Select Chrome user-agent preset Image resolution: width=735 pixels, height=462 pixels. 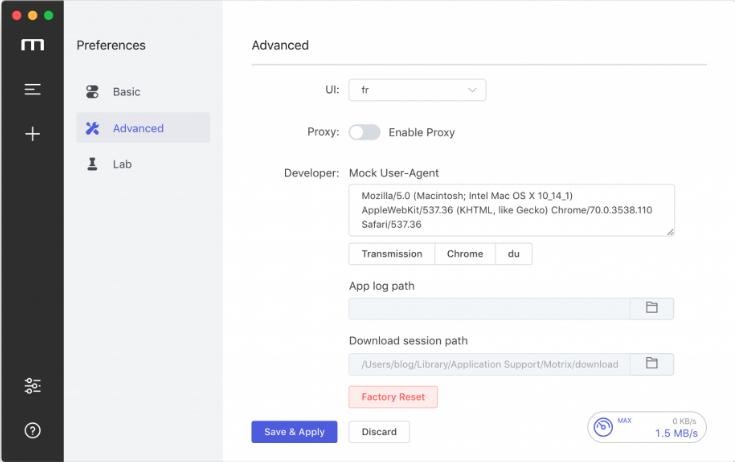465,254
